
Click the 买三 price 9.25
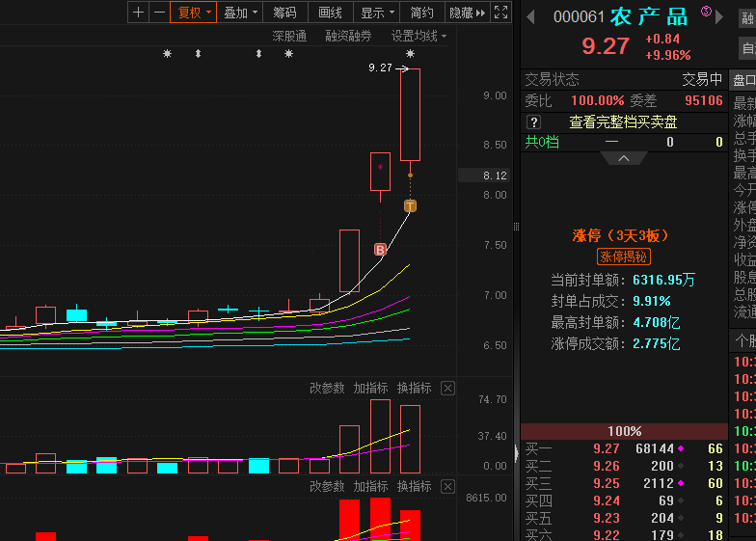(x=606, y=484)
